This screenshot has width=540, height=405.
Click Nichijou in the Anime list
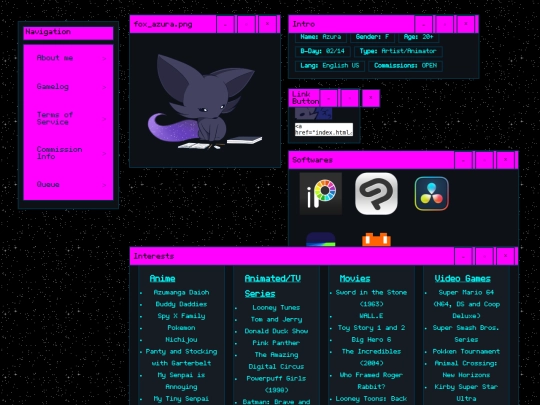[181, 340]
